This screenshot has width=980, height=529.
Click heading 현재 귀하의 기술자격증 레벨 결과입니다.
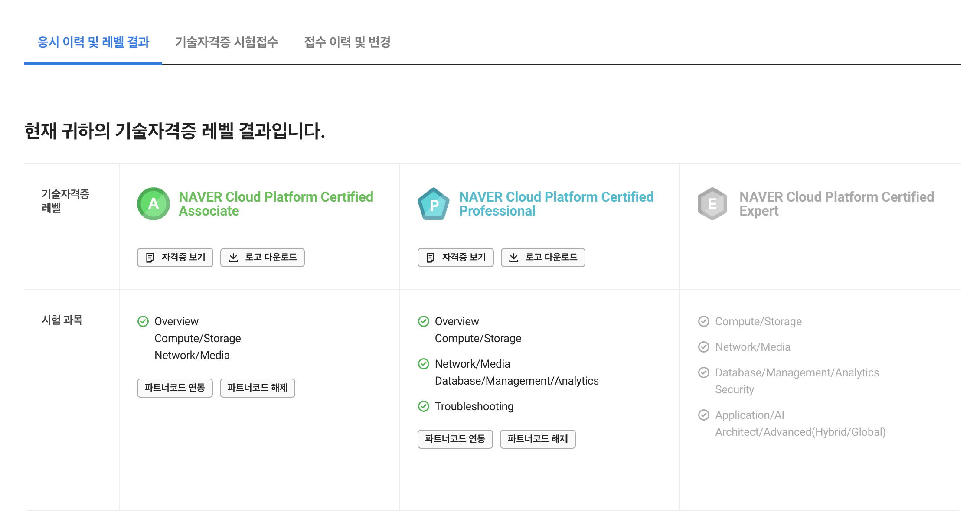click(x=175, y=131)
